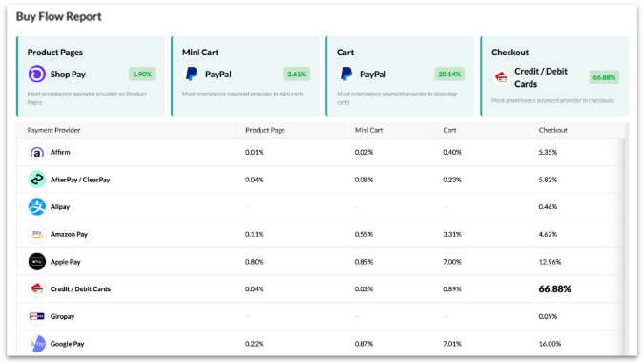
Task: Click the Payment Provider column header
Action: 53,130
